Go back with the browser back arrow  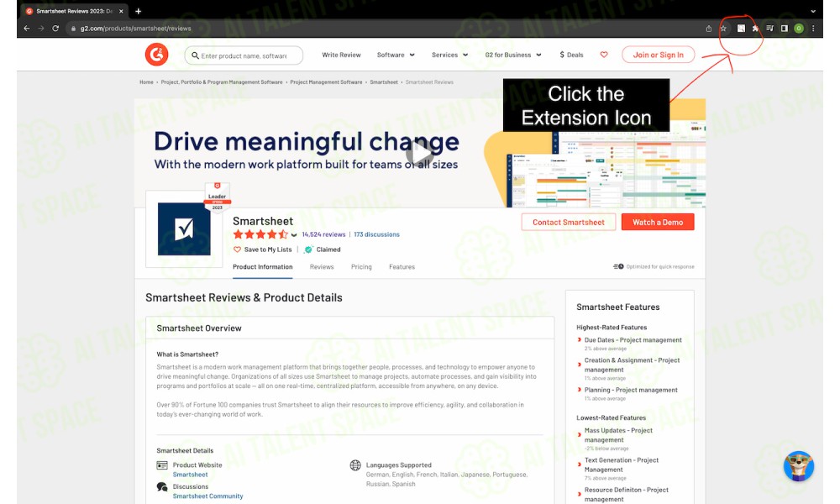pyautogui.click(x=26, y=29)
